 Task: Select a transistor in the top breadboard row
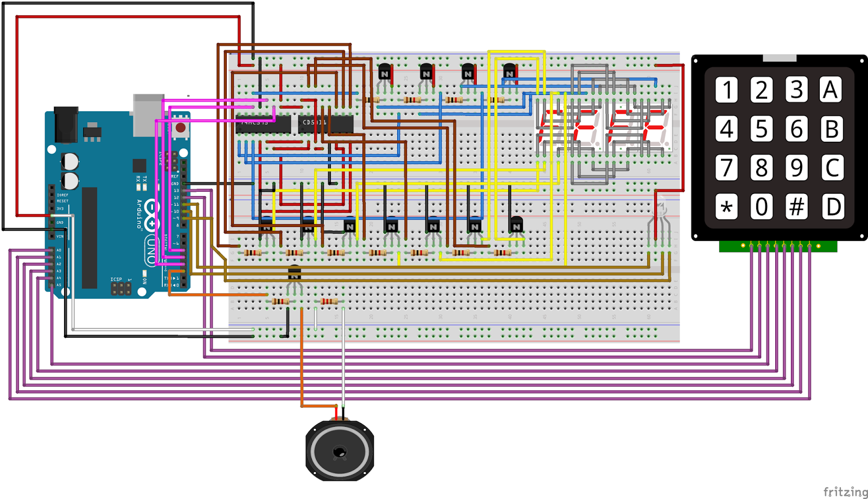pyautogui.click(x=385, y=71)
